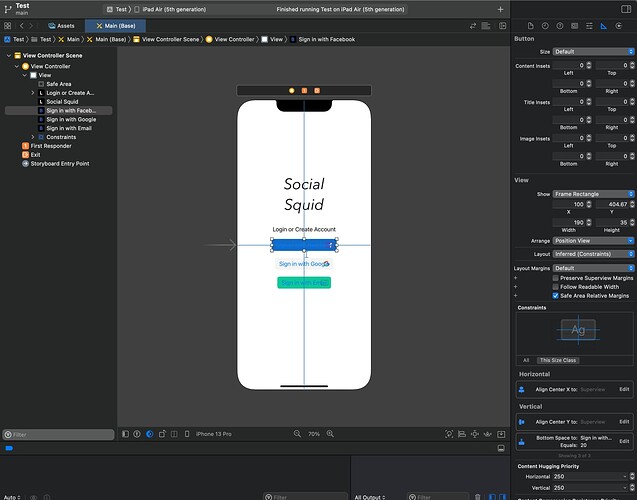Edit the Align Center X constraint

[624, 389]
